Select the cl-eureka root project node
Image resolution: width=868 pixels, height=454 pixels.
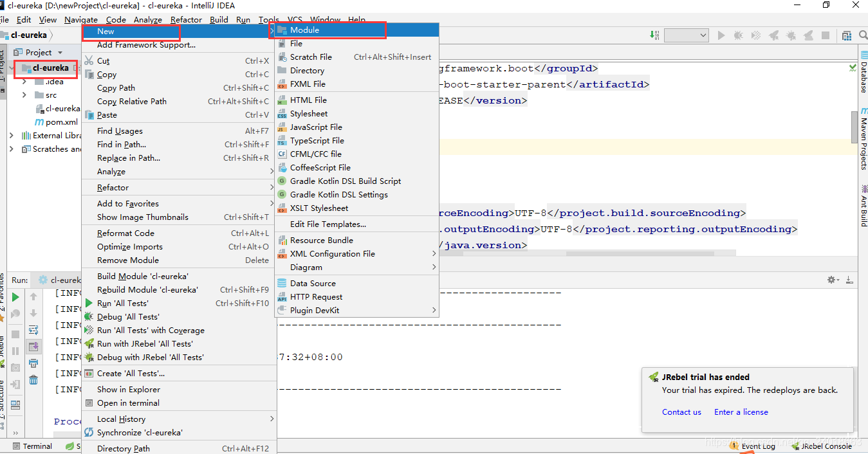tap(51, 68)
